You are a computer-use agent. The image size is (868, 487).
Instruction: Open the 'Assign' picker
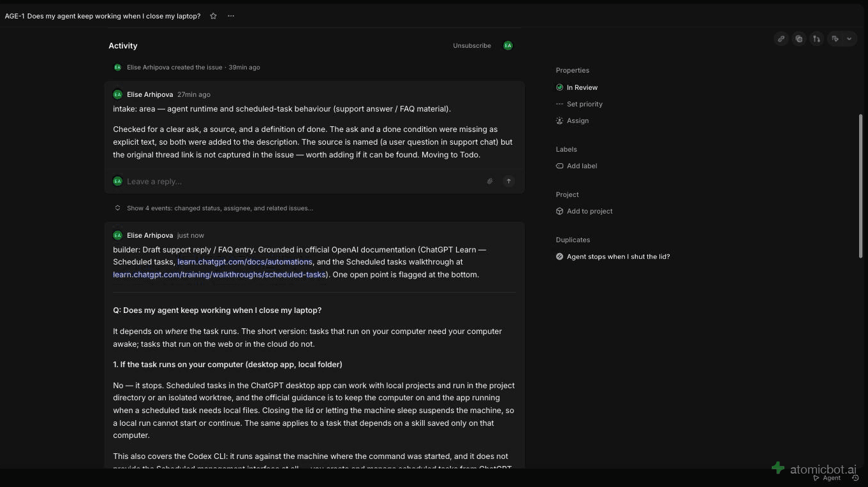572,121
